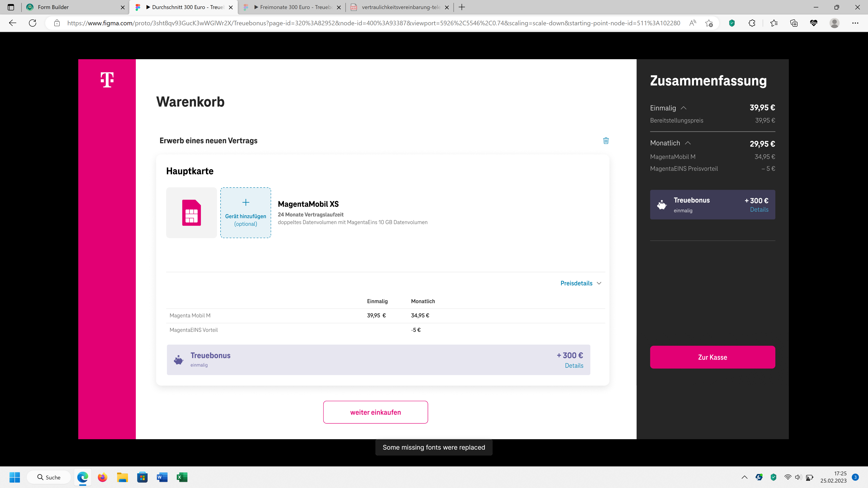868x488 pixels.
Task: Click weiter einkaufen button
Action: tap(375, 412)
